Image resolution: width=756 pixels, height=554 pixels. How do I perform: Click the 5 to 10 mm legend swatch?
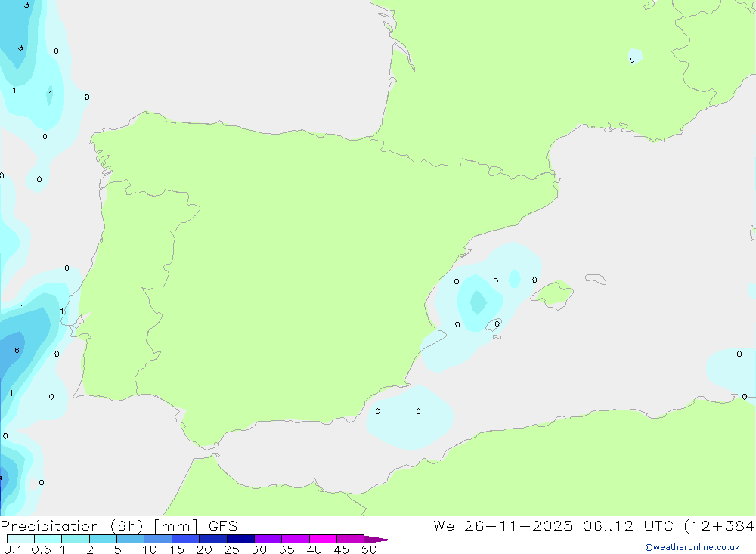[131, 539]
